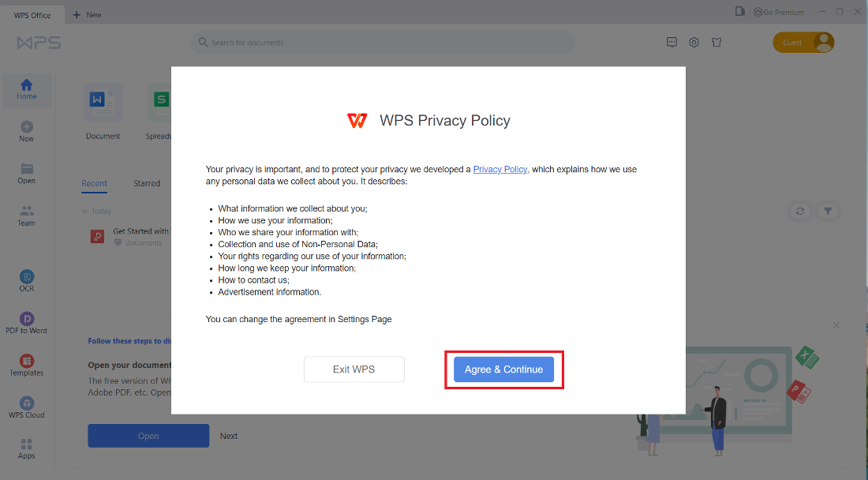Open the Apps grid icon

(27, 448)
